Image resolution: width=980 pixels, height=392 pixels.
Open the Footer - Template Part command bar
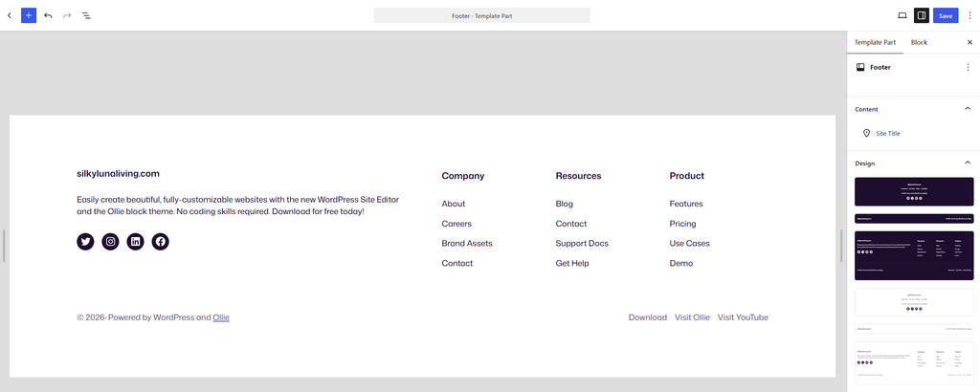click(482, 15)
